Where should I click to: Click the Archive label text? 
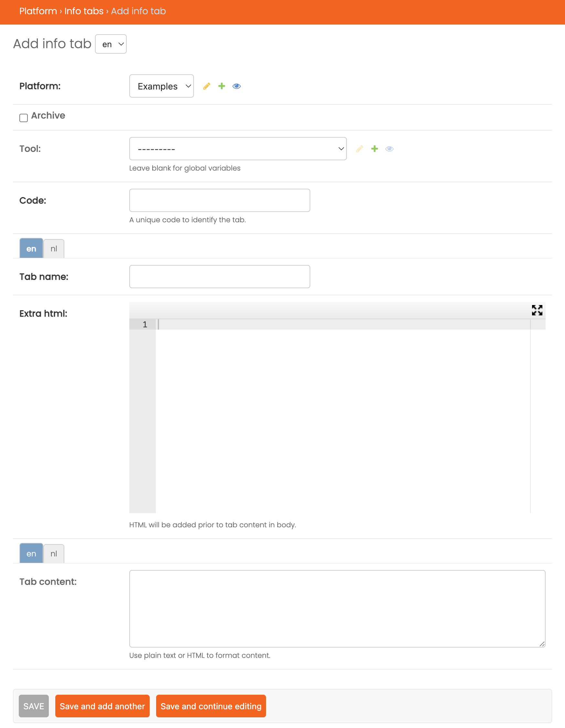pyautogui.click(x=48, y=115)
